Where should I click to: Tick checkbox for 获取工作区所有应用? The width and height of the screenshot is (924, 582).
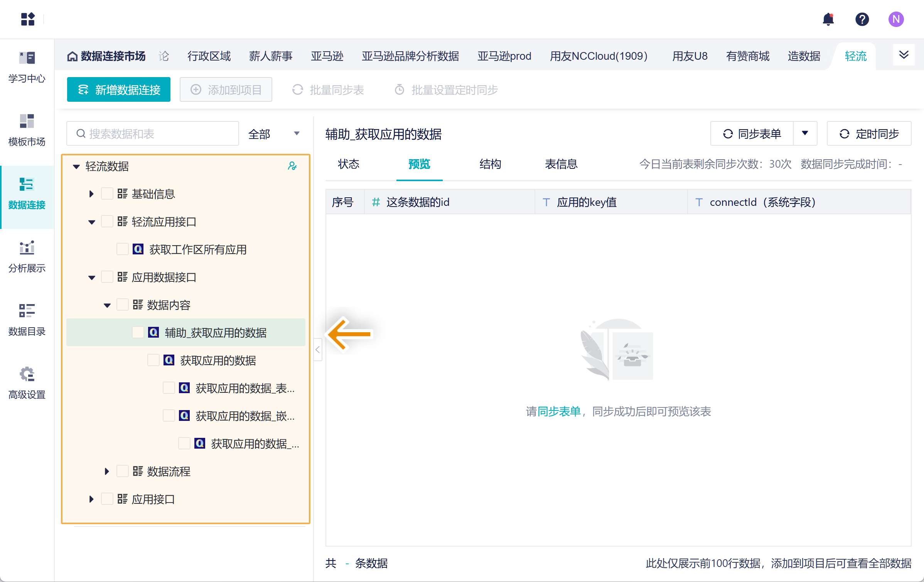click(122, 249)
